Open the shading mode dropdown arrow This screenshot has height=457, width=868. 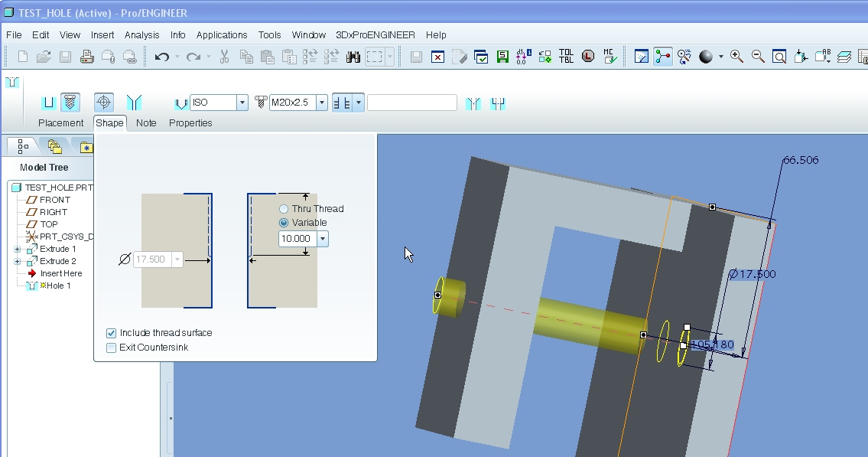click(720, 57)
